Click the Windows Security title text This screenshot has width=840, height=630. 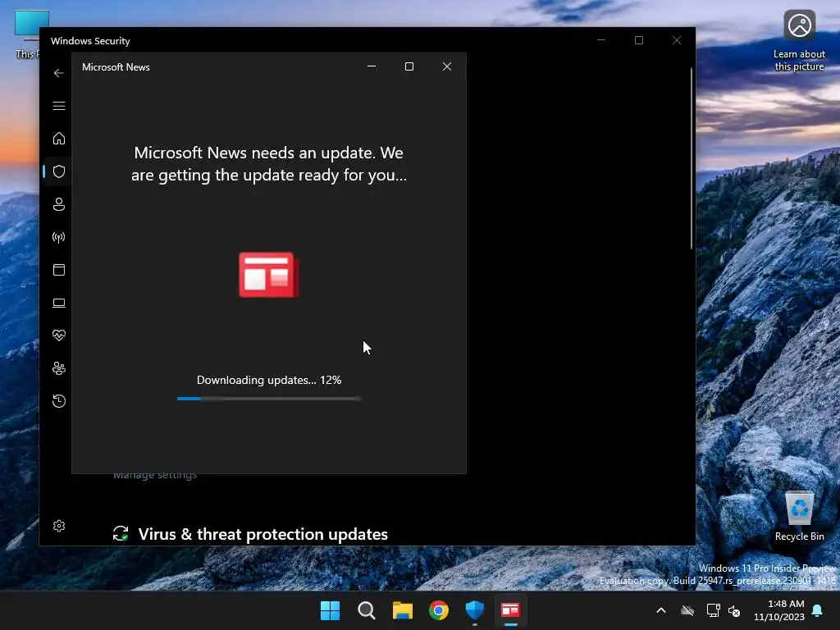coord(90,41)
